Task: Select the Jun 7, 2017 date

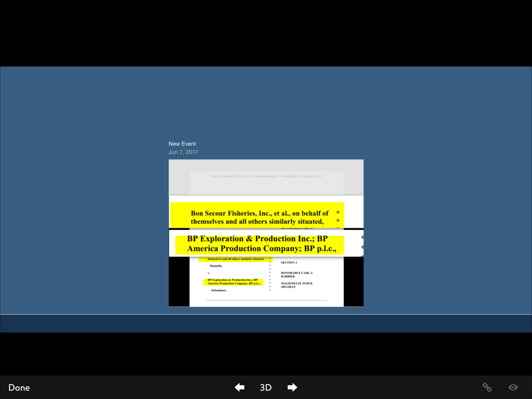Action: click(x=183, y=152)
